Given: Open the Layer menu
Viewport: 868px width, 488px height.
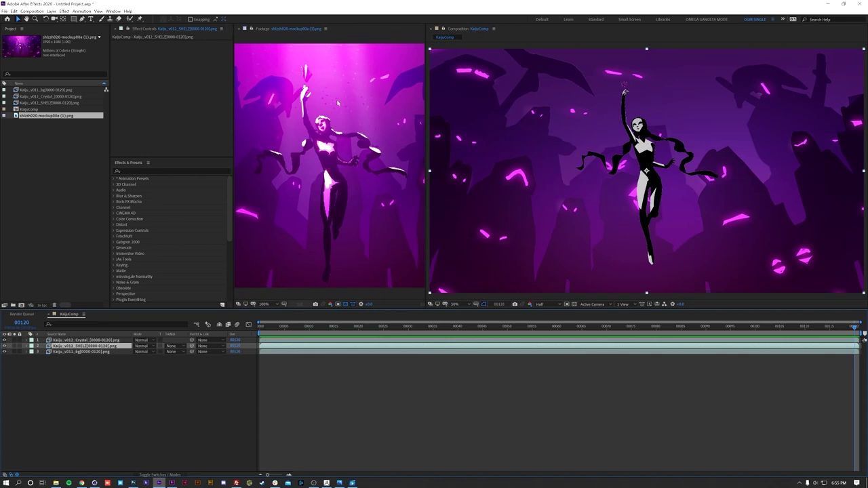Looking at the screenshot, I should click(52, 12).
